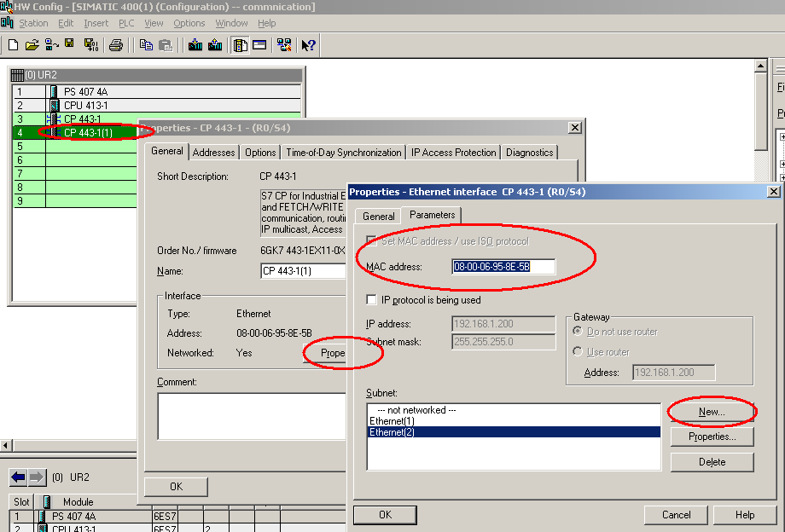Click the Print toolbar icon
The height and width of the screenshot is (532, 785).
(116, 45)
